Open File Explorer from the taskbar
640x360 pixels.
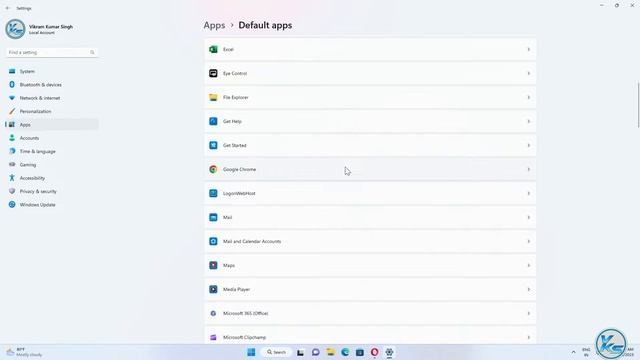pos(330,352)
